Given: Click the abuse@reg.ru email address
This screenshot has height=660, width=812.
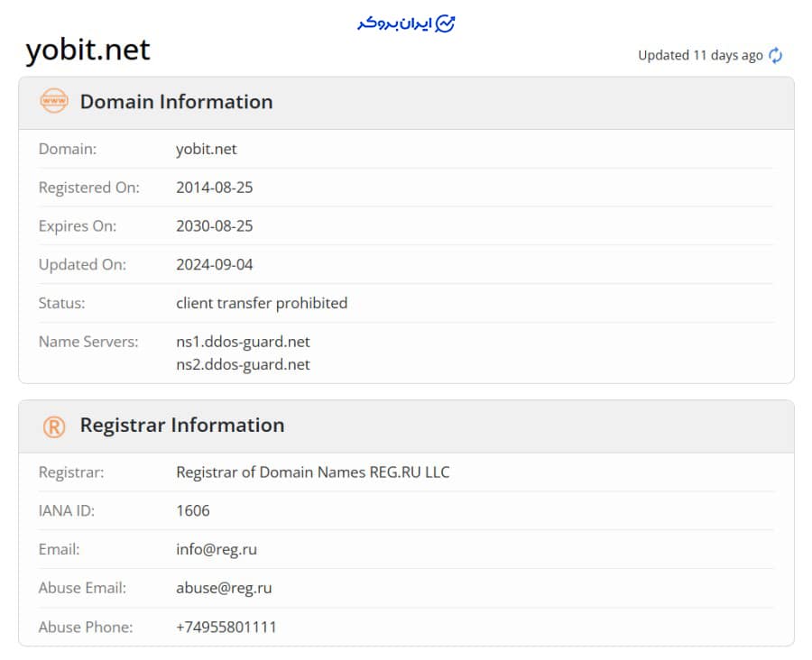Looking at the screenshot, I should click(223, 588).
